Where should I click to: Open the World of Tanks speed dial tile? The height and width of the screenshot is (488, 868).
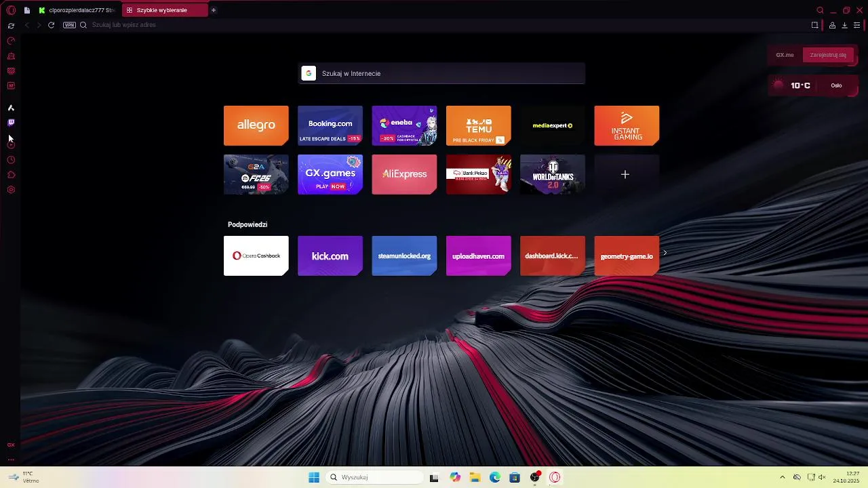point(553,174)
